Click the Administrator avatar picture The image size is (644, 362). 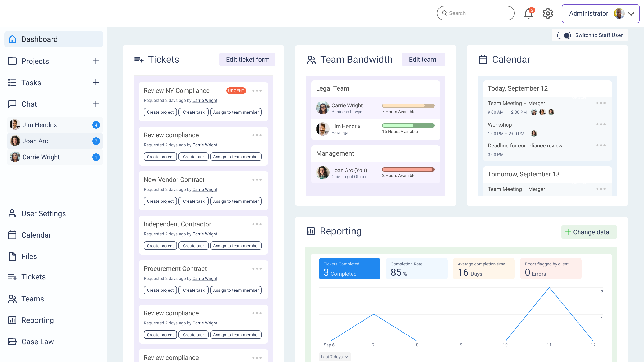619,13
